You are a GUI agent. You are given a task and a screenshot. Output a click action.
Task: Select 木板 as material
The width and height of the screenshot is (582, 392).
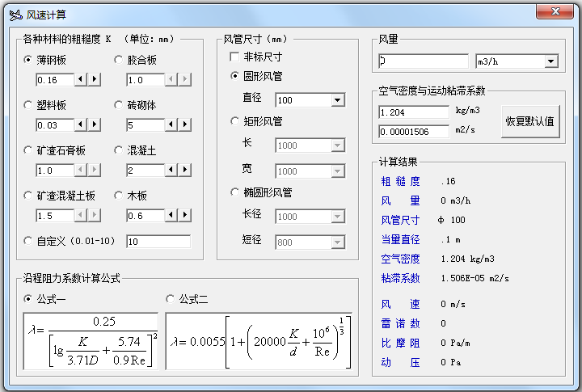pos(118,196)
